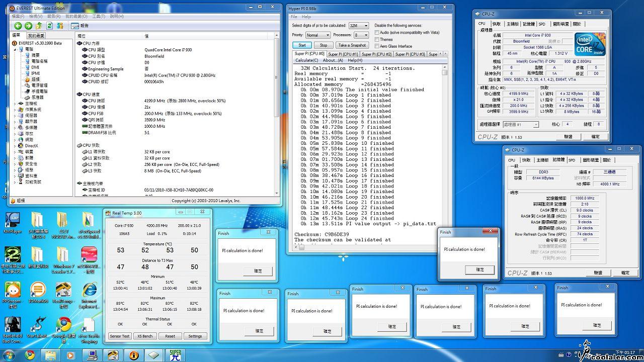
Task: Click XS Bench button in Real Temp
Action: (x=145, y=336)
